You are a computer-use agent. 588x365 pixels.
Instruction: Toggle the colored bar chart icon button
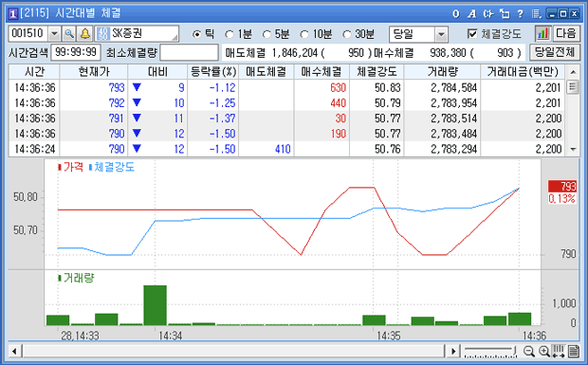tap(542, 34)
